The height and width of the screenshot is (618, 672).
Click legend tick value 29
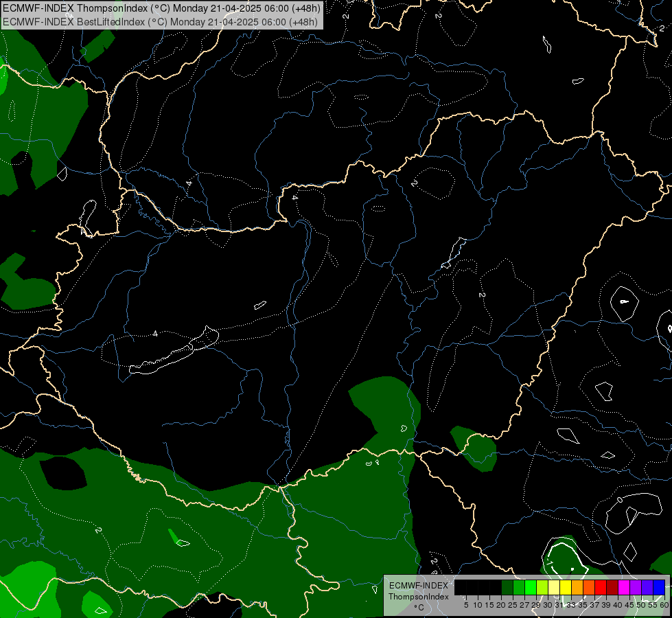point(536,605)
